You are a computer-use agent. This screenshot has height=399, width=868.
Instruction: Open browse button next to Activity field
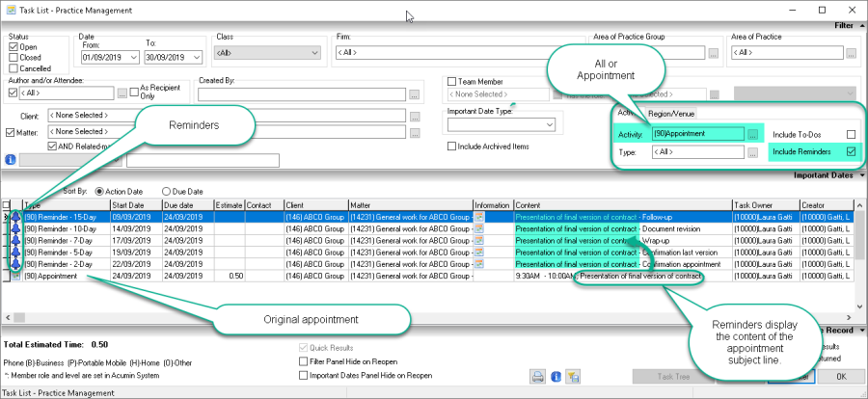click(x=751, y=134)
